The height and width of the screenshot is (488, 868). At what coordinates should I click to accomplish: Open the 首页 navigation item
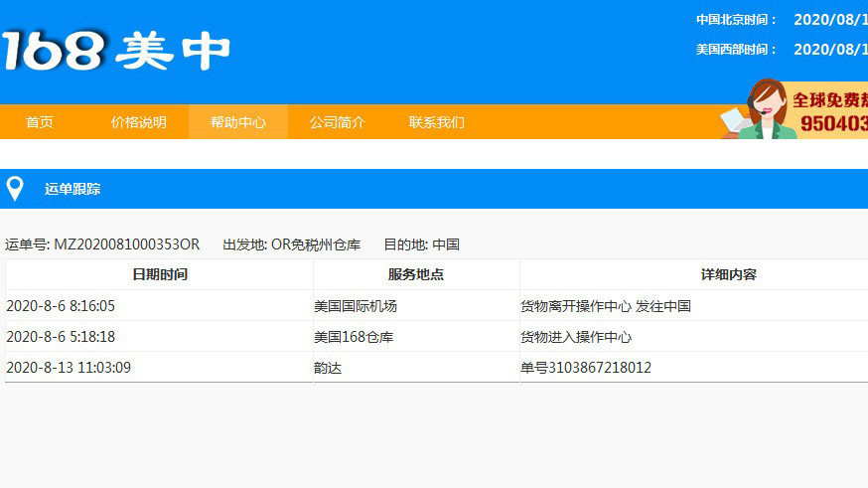point(40,122)
